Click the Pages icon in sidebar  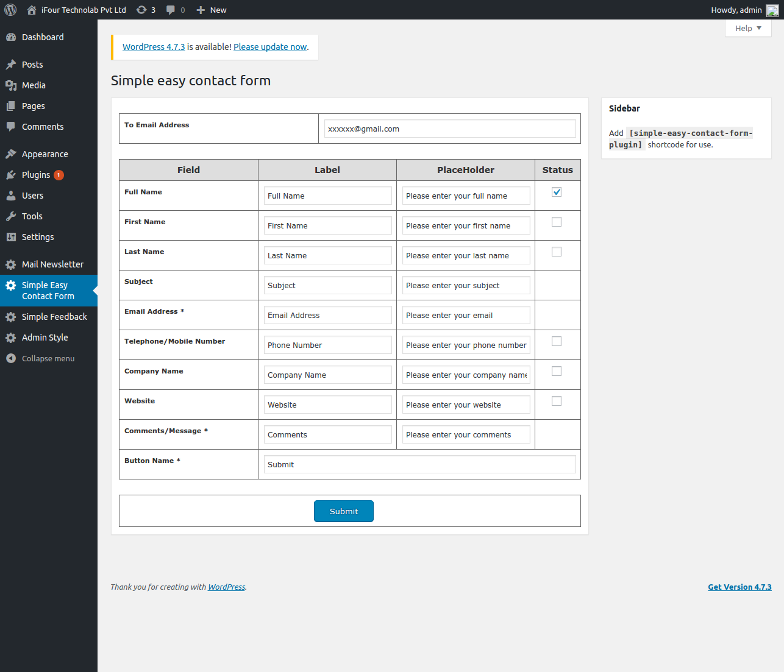coord(11,106)
